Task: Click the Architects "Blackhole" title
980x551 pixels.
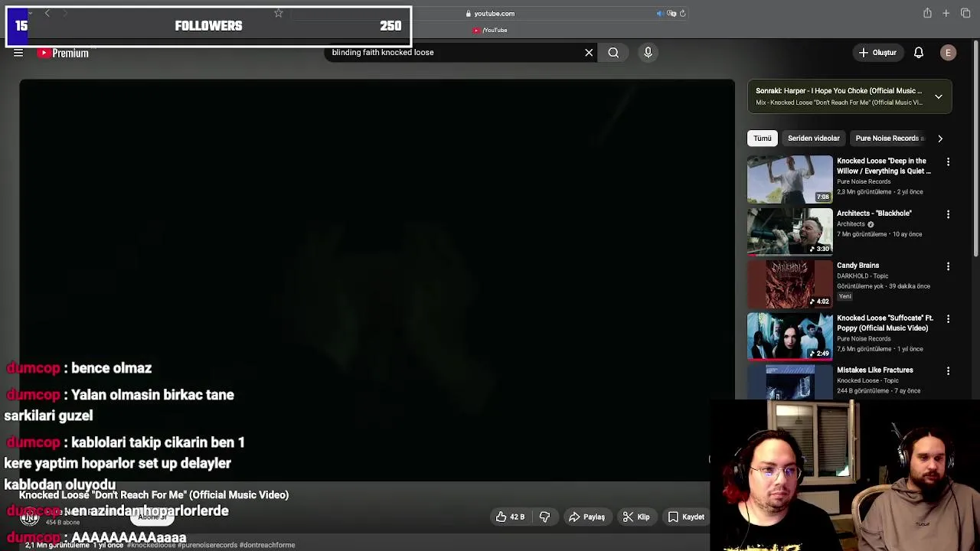Action: (874, 214)
